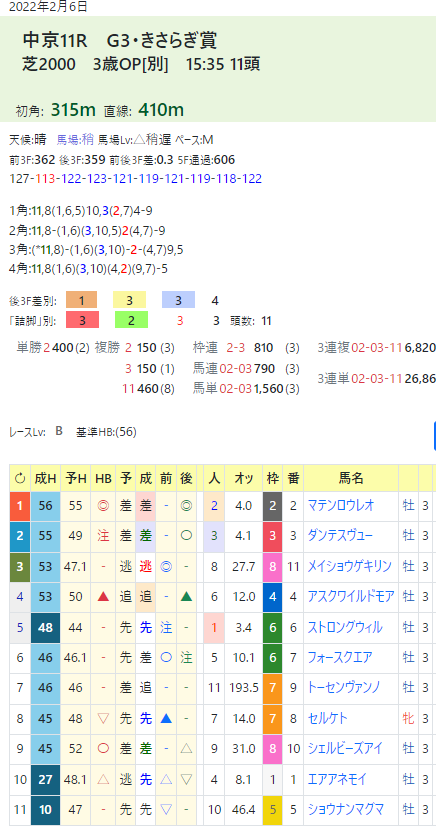
Task: Click blue frame 4 badge for アスクワイルドモア
Action: point(273,597)
